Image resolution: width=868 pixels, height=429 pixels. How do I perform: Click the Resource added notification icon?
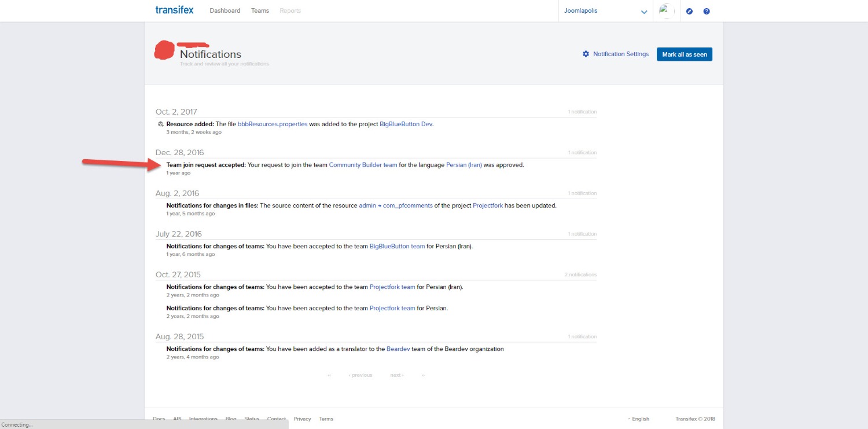(x=160, y=124)
